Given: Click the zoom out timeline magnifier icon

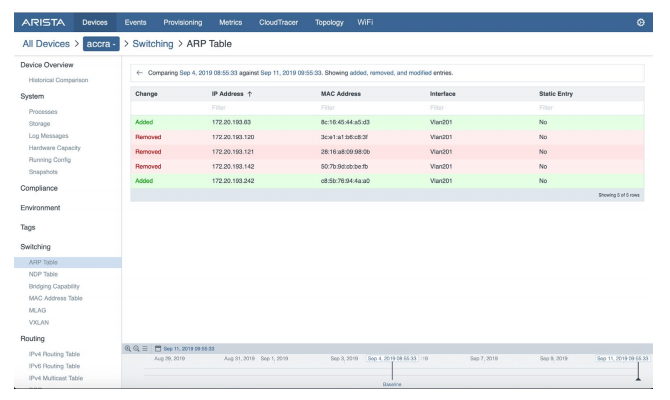Looking at the screenshot, I should tap(136, 349).
